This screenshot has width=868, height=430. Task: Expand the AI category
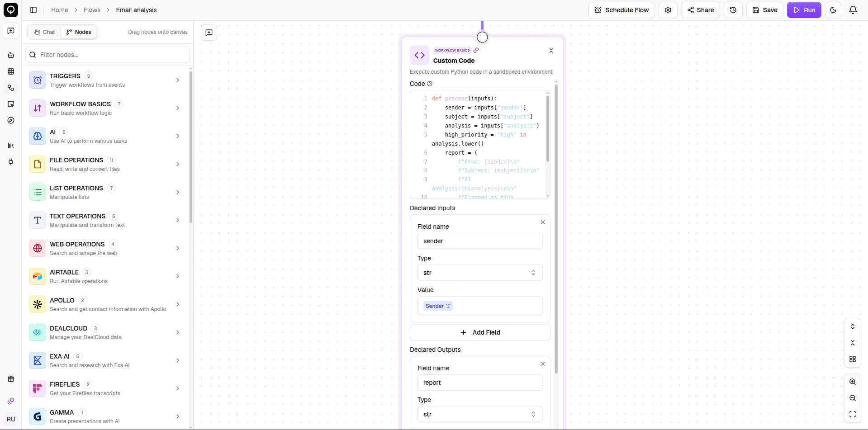pos(105,136)
